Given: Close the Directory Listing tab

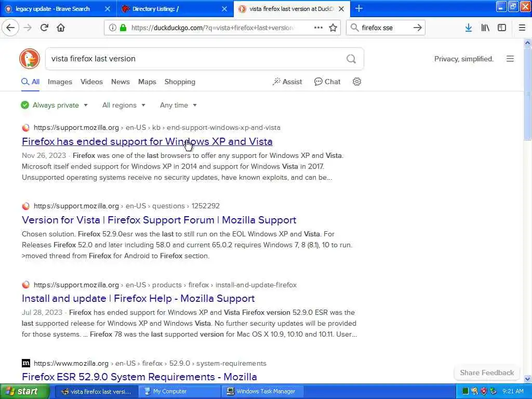Looking at the screenshot, I should 224,9.
